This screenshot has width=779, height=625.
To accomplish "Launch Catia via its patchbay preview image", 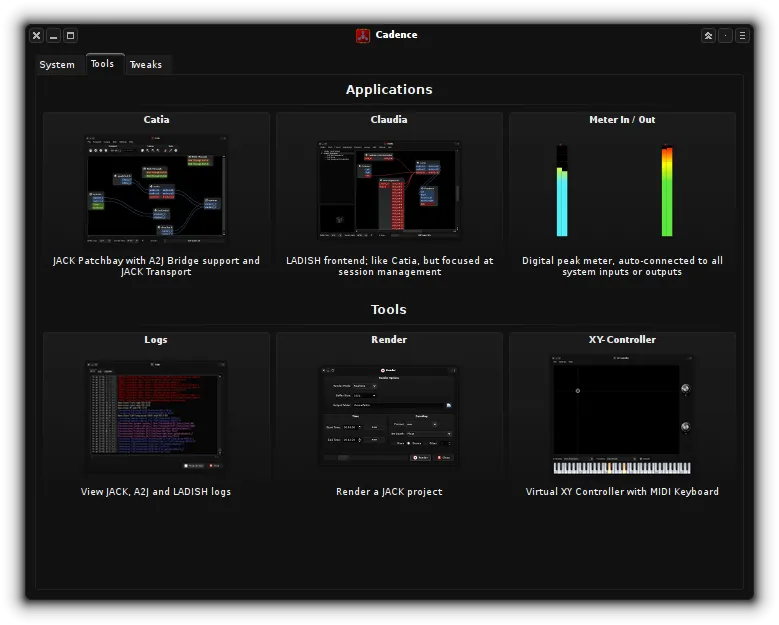I will pos(156,190).
